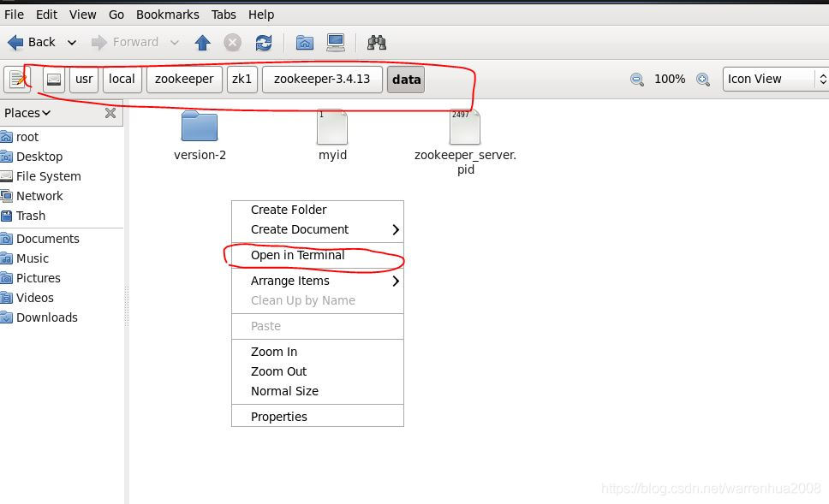Screen dimensions: 829x504
Task: Choose Zoom Out in the context menu
Action: 317,371
